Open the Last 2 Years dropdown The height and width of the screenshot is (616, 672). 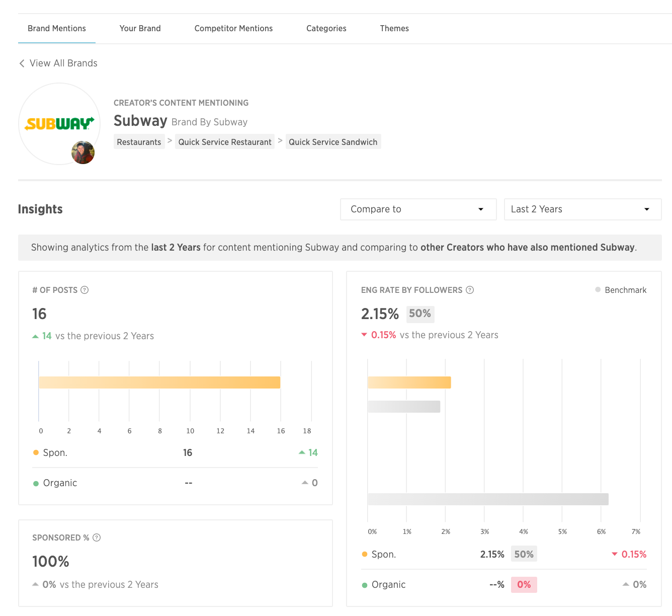point(582,209)
